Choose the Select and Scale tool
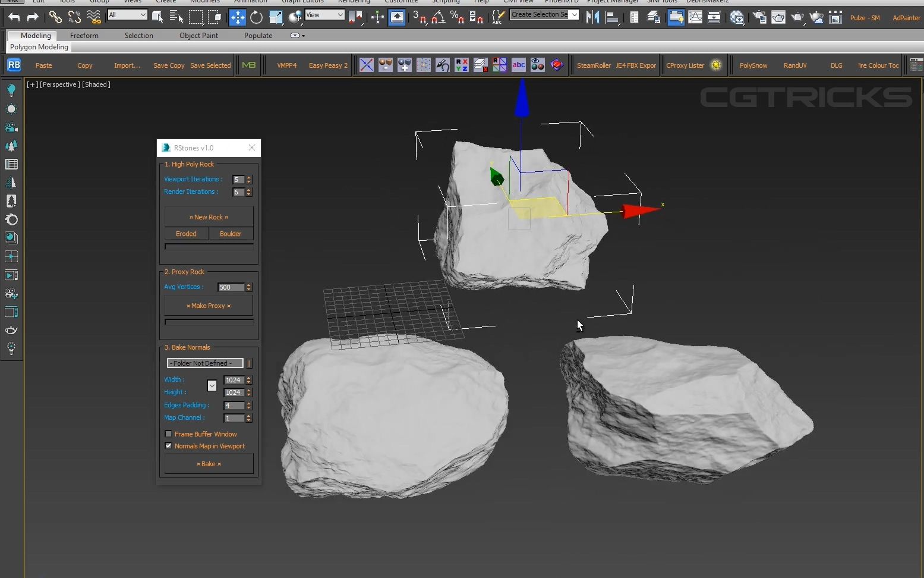 [276, 17]
